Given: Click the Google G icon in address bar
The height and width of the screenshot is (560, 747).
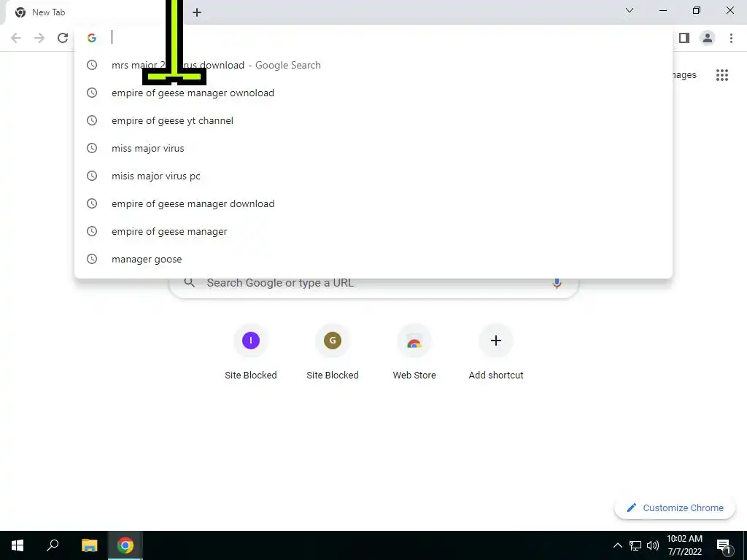Looking at the screenshot, I should (x=92, y=38).
